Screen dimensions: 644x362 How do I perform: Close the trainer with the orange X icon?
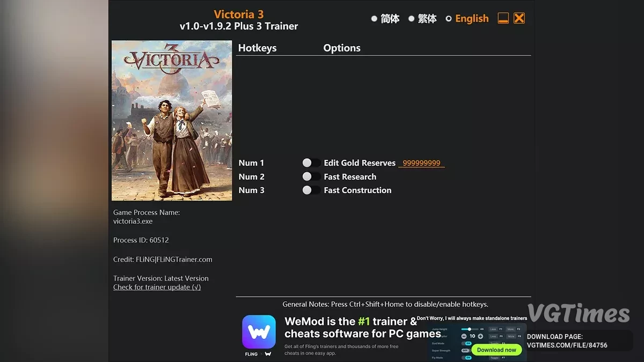click(x=519, y=18)
